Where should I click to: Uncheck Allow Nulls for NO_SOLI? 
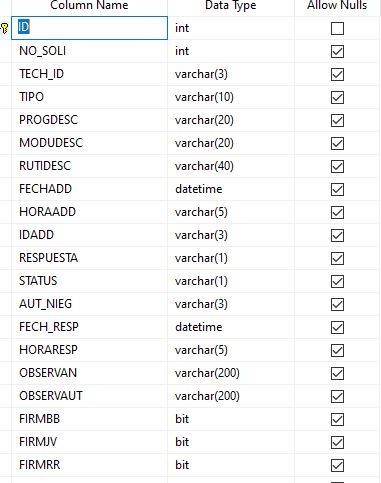click(x=337, y=51)
